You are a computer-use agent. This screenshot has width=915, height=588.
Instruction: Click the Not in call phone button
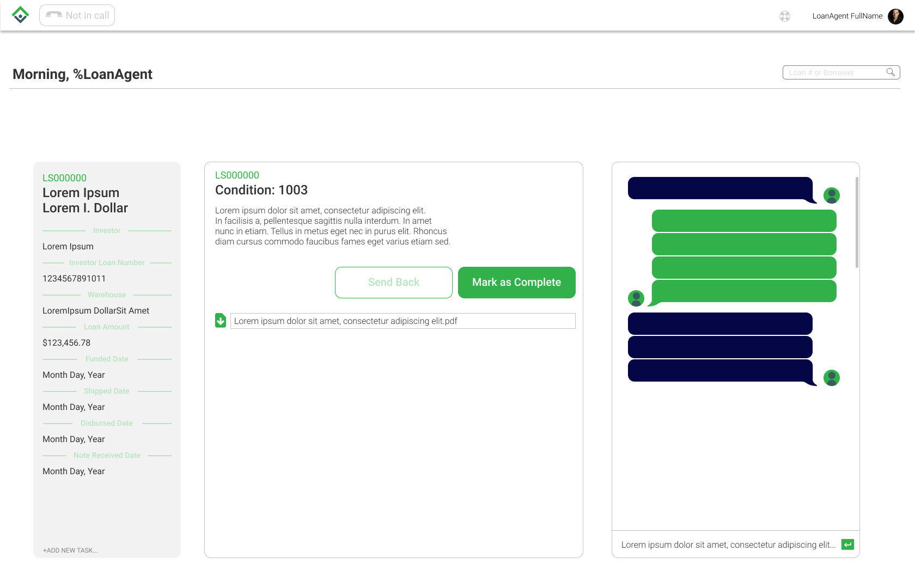point(77,15)
